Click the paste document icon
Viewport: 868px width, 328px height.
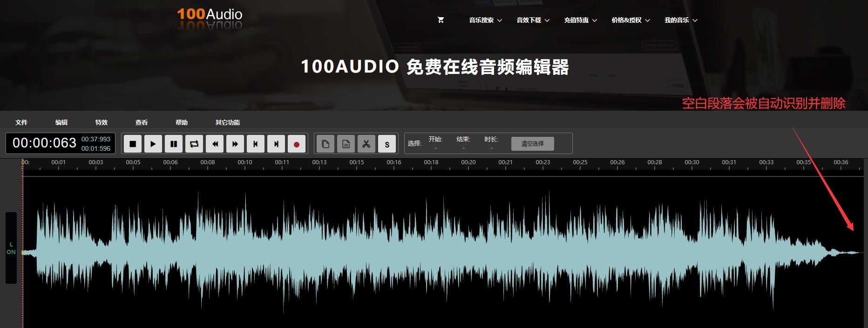point(346,144)
